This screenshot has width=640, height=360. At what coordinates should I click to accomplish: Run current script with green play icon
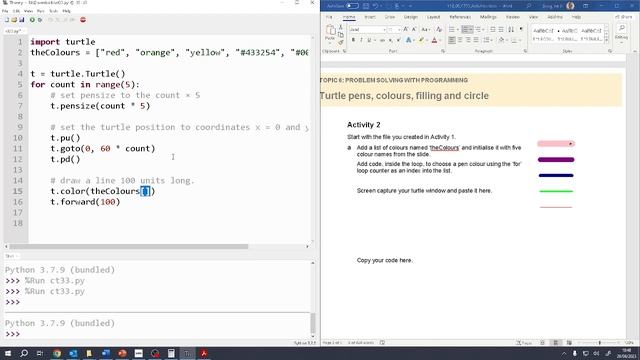point(32,20)
